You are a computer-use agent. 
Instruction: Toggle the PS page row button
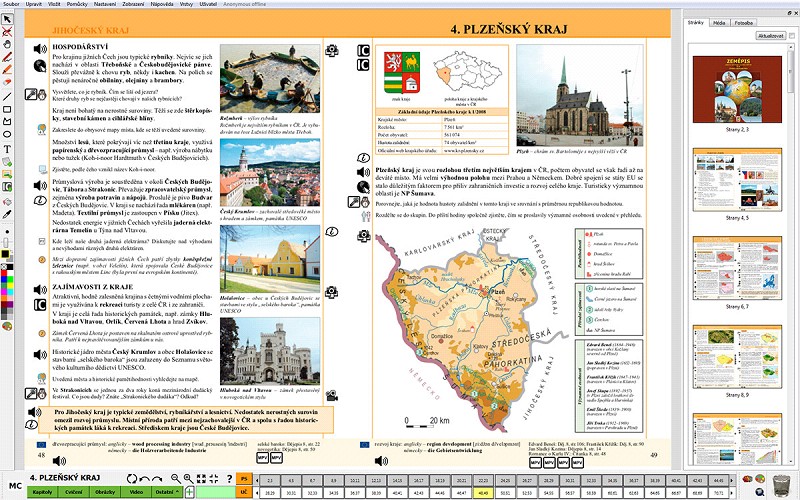pyautogui.click(x=244, y=479)
